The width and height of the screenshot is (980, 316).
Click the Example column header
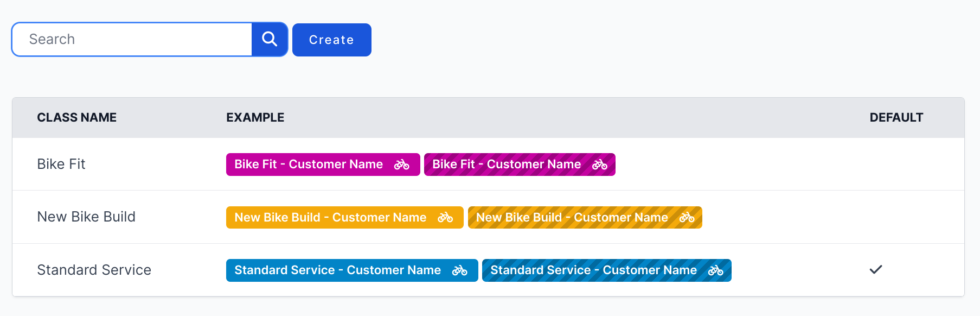(x=255, y=117)
